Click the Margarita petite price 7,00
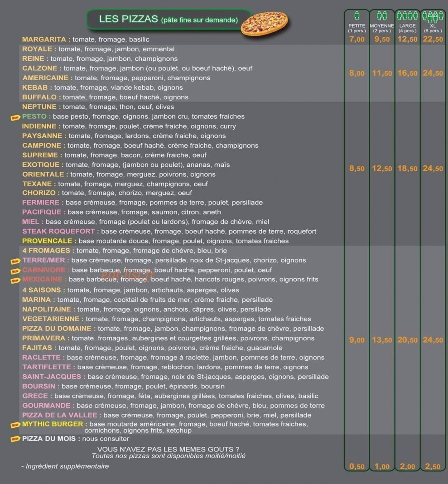This screenshot has width=448, height=484. (356, 39)
